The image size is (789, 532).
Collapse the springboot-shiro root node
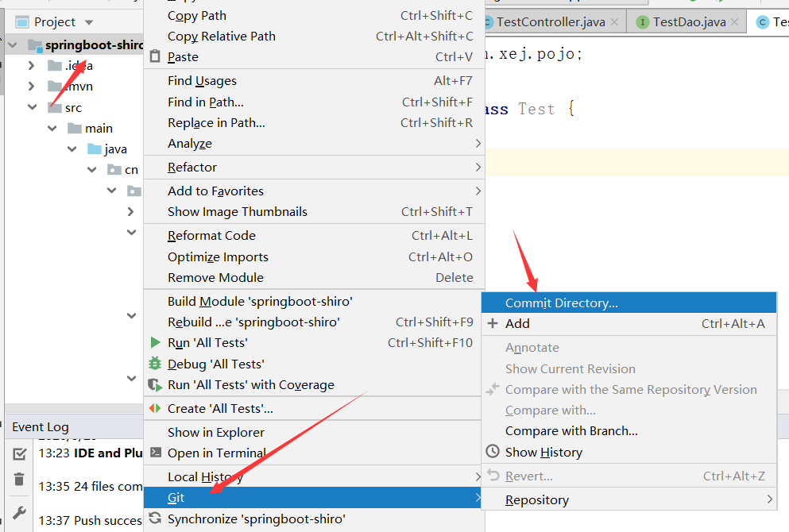[13, 45]
